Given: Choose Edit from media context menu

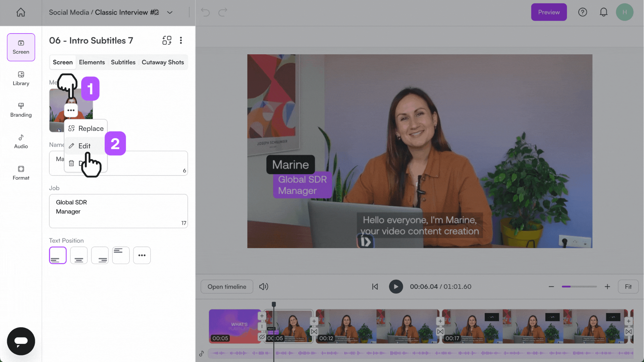Looking at the screenshot, I should pos(85,146).
